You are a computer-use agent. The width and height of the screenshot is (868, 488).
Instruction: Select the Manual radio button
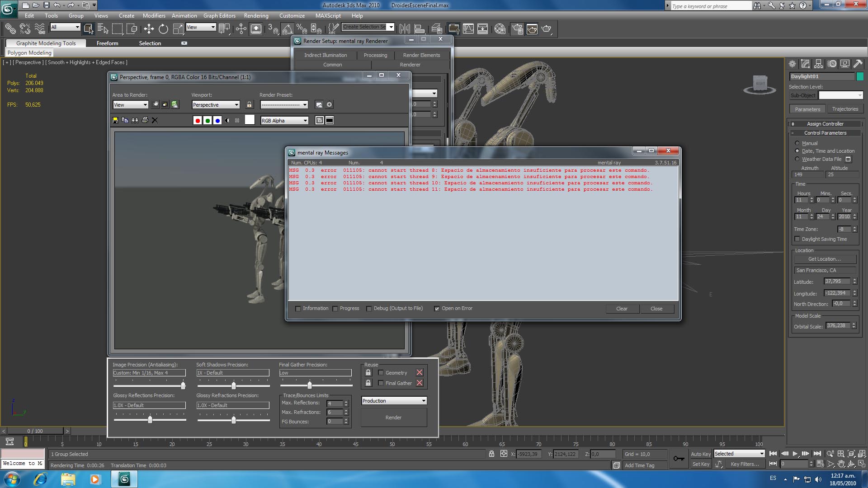797,143
